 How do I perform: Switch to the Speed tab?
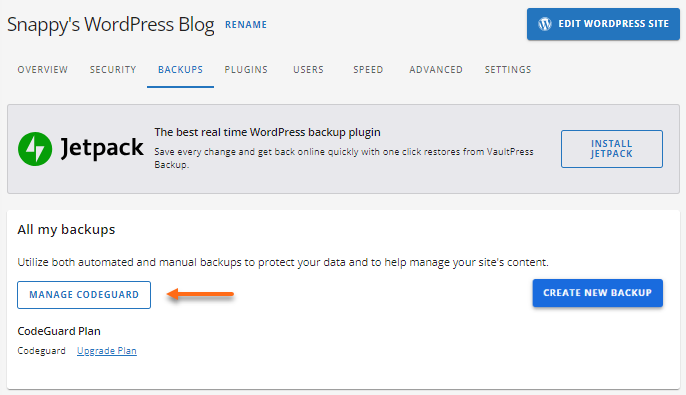(368, 70)
